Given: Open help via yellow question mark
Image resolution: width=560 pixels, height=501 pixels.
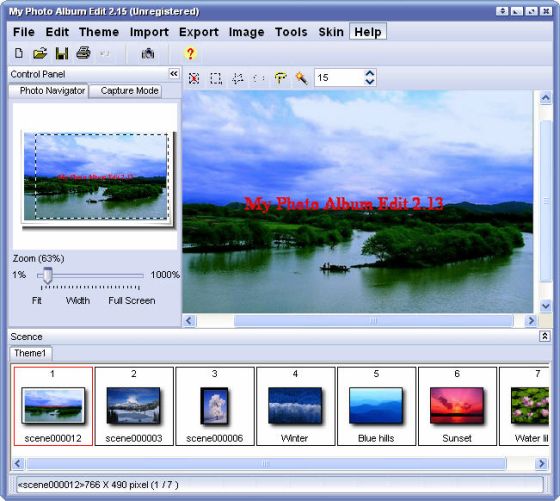Looking at the screenshot, I should click(x=190, y=54).
